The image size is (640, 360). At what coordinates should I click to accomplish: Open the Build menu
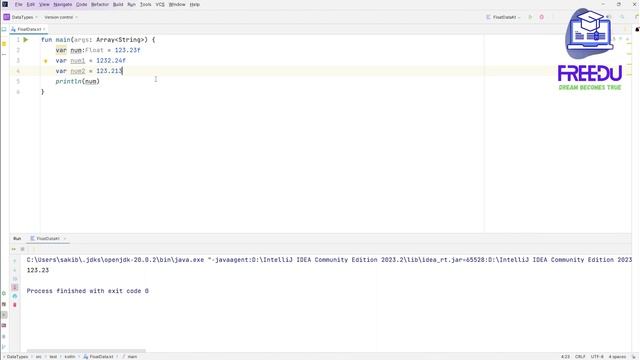[x=118, y=4]
